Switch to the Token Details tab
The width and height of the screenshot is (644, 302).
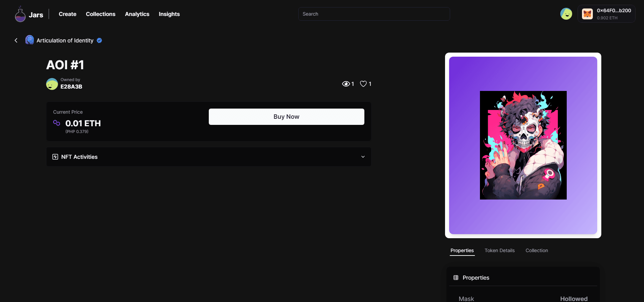(500, 250)
